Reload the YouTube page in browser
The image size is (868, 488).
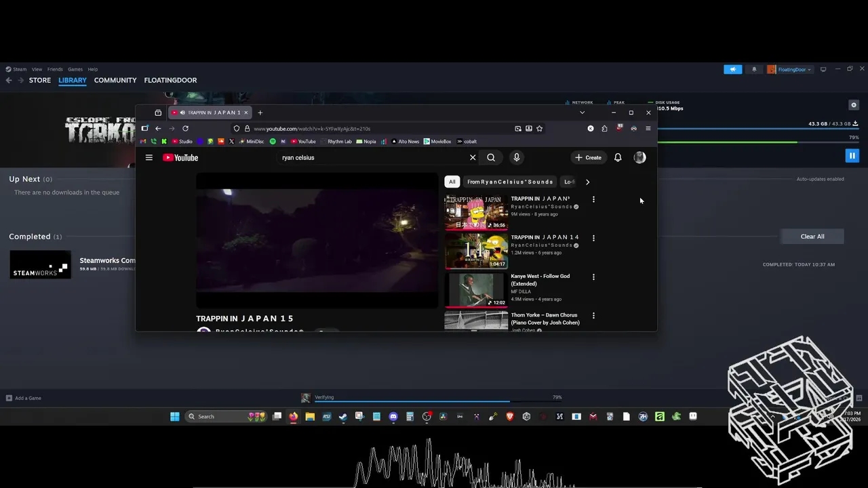click(185, 128)
